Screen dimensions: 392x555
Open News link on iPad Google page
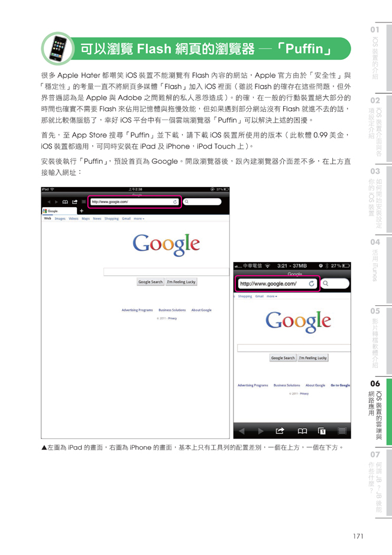pyautogui.click(x=97, y=219)
